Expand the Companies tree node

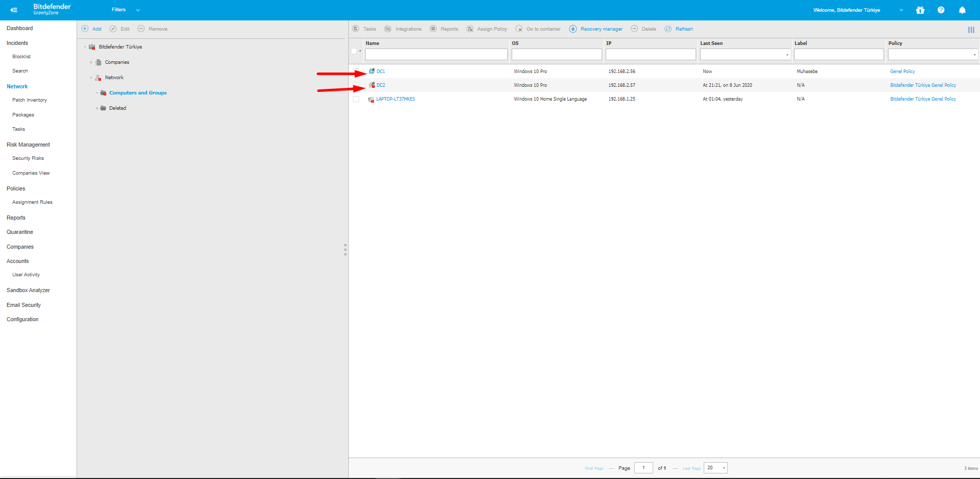pyautogui.click(x=91, y=62)
